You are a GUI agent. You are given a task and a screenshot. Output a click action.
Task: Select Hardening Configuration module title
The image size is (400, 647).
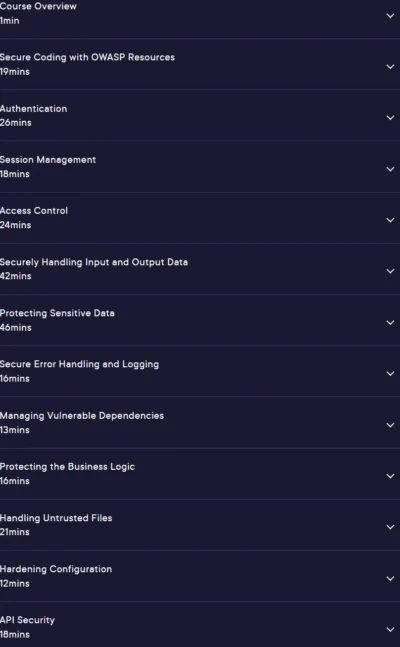(56, 569)
